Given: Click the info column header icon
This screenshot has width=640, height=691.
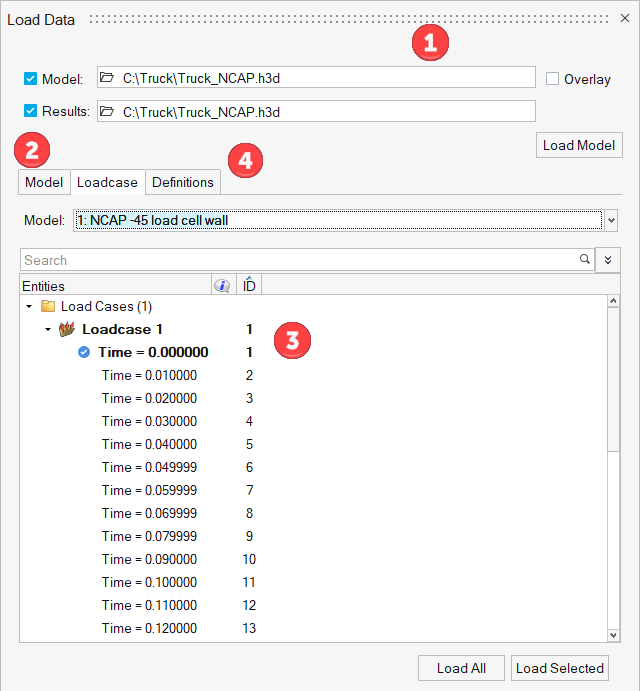Looking at the screenshot, I should tap(222, 286).
